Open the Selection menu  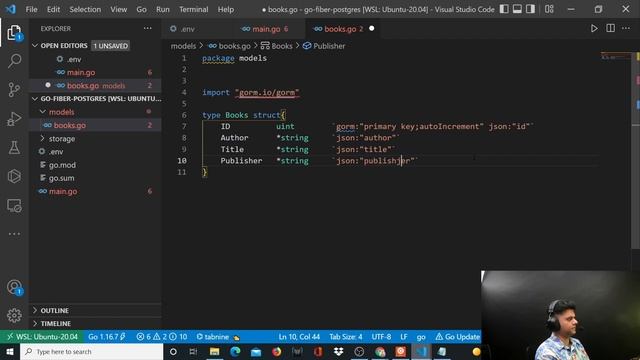point(85,9)
